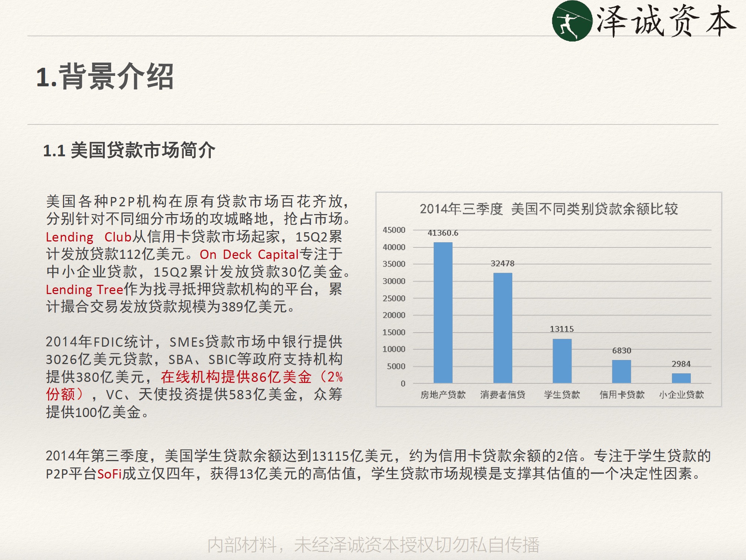Select data label 32478
This screenshot has width=746, height=560.
[x=503, y=263]
